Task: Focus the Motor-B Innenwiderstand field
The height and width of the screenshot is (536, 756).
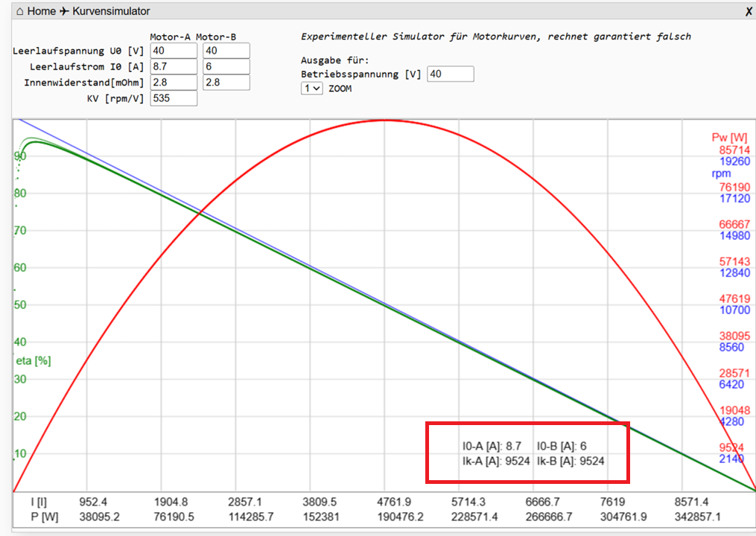Action: (x=226, y=83)
